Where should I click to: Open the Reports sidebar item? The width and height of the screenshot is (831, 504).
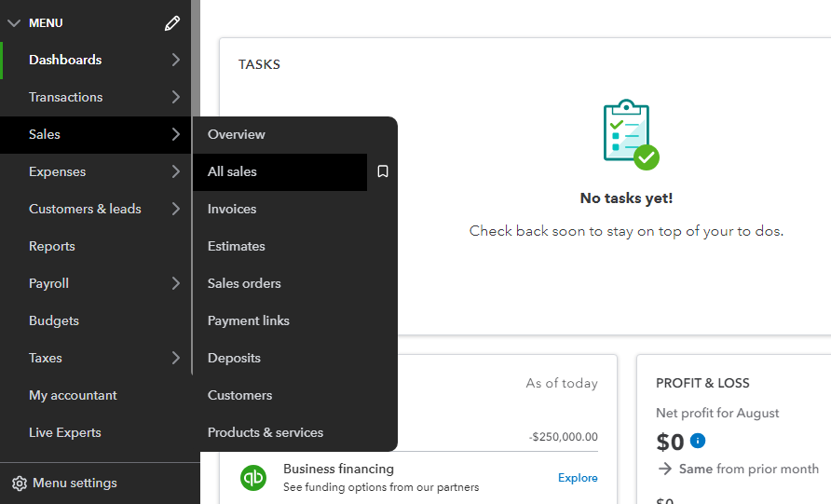(52, 246)
